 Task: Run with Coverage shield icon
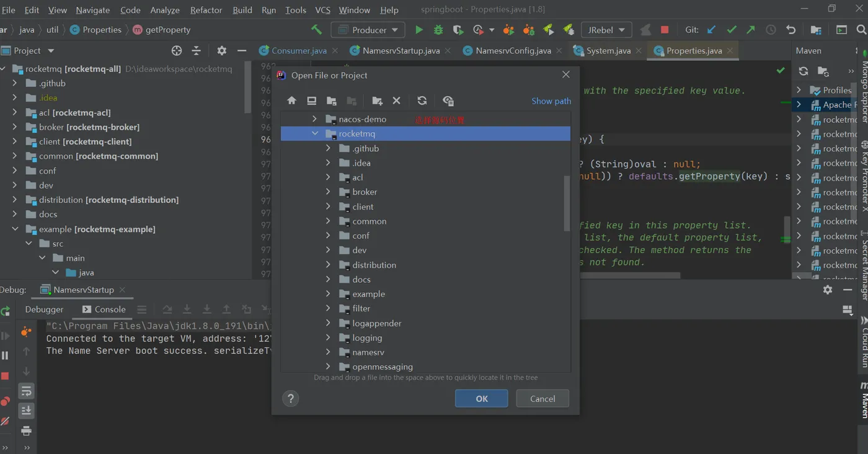(458, 30)
